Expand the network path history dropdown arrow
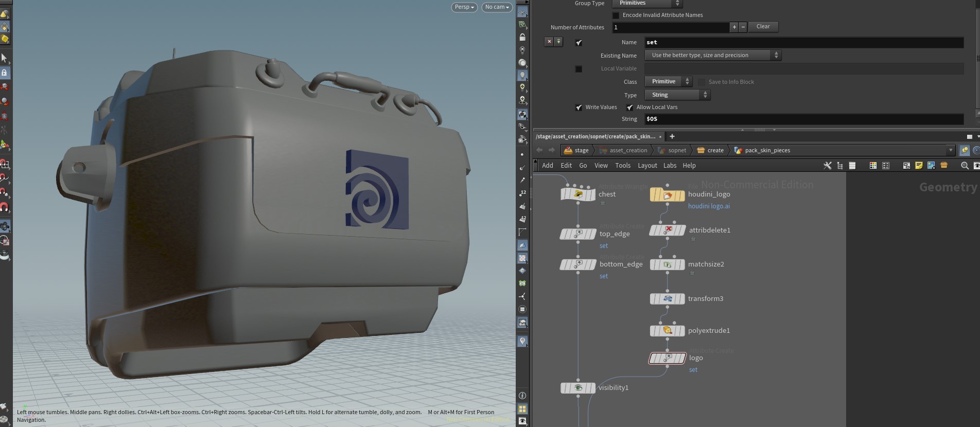The image size is (980, 427). pyautogui.click(x=951, y=150)
